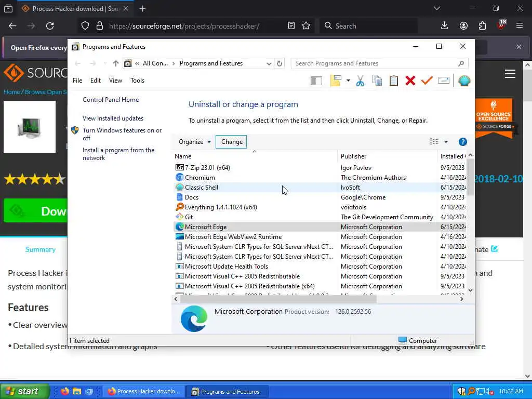Open the view options dropdown arrow
532x399 pixels.
coord(446,142)
